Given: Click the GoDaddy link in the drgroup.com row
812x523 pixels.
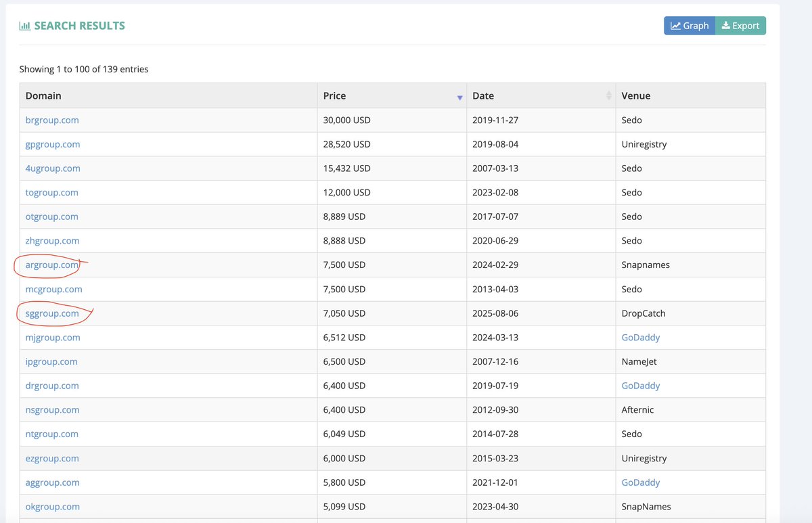Looking at the screenshot, I should 640,385.
